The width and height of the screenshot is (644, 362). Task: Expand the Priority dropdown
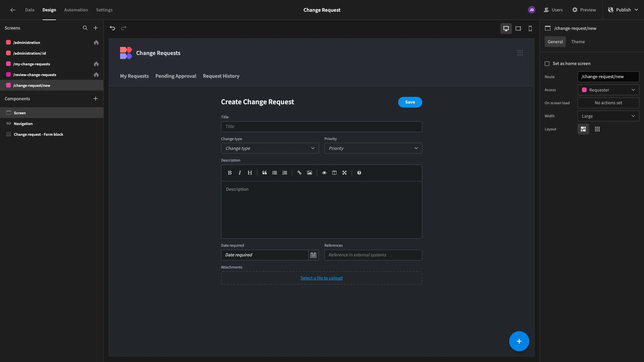373,148
